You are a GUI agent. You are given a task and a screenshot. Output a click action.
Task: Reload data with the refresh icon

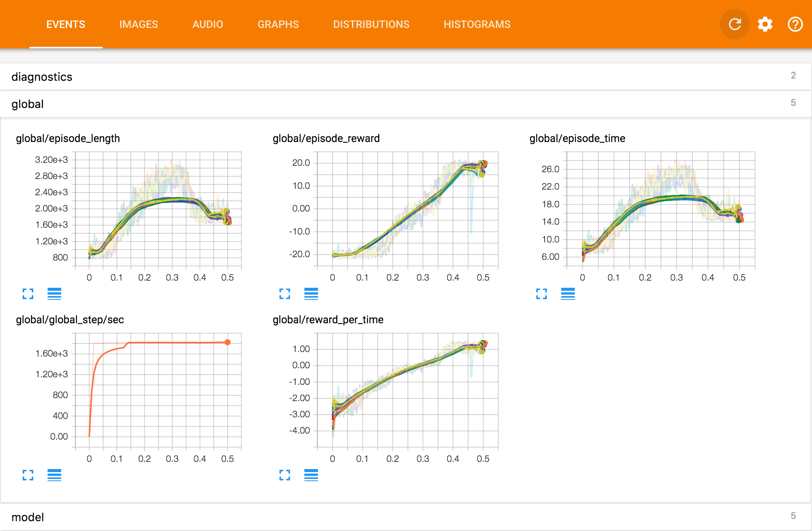click(735, 25)
